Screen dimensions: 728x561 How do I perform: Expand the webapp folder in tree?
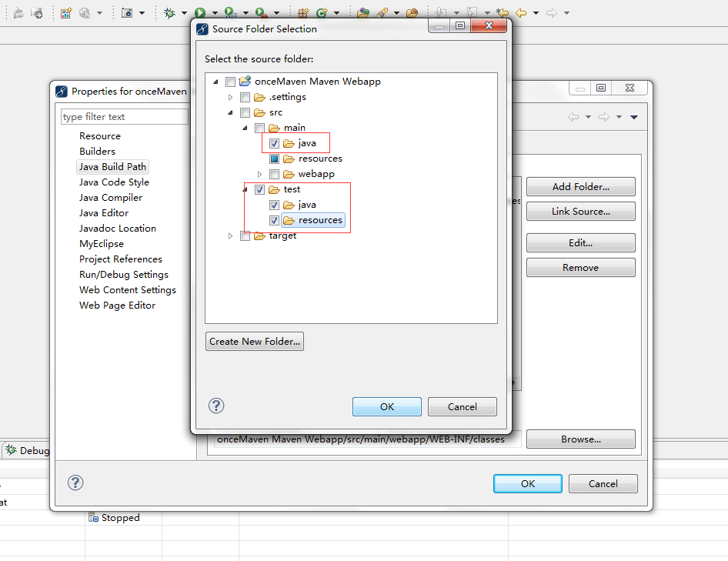259,174
